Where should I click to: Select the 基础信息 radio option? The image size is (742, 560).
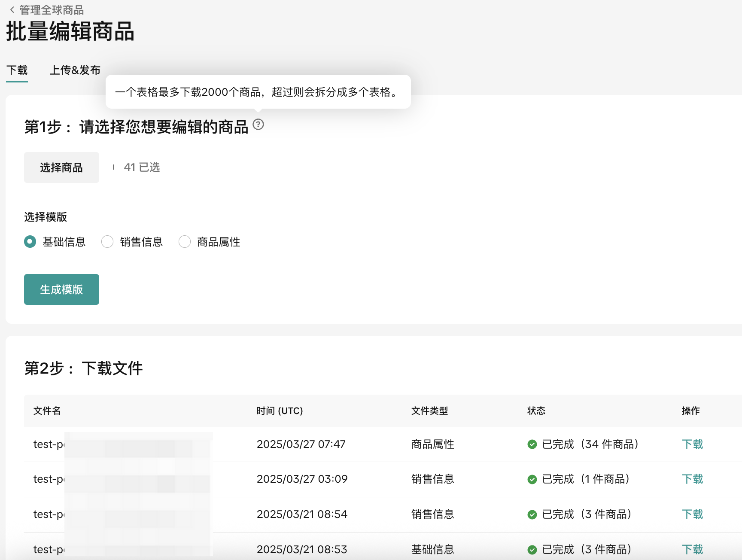point(30,242)
